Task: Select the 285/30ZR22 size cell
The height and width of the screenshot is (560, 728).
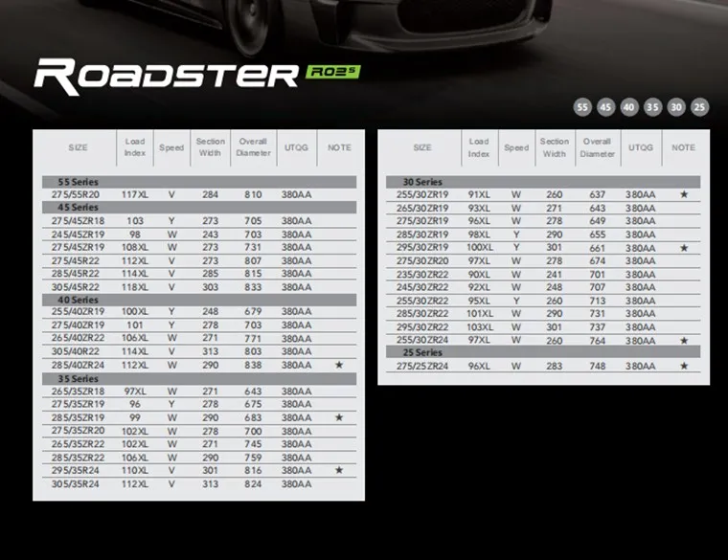Action: [422, 314]
